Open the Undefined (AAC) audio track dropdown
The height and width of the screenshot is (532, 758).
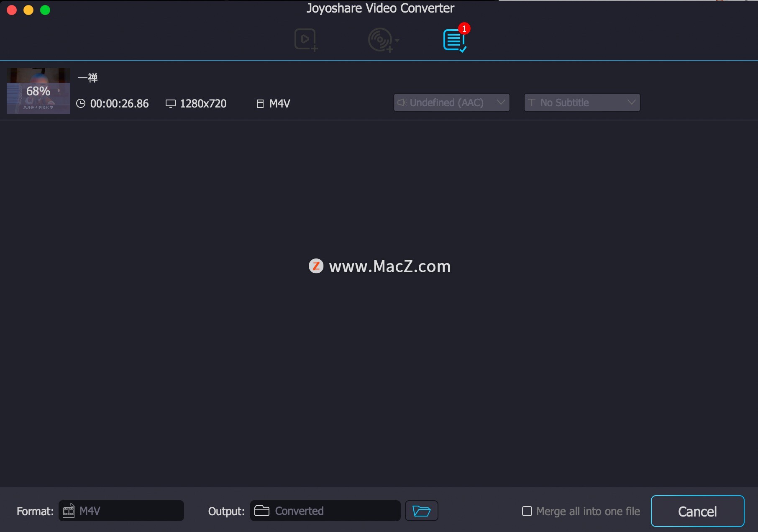click(451, 102)
